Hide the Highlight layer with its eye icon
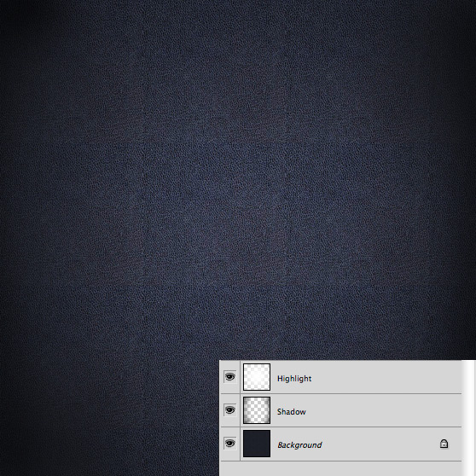Image resolution: width=476 pixels, height=476 pixels. point(229,377)
